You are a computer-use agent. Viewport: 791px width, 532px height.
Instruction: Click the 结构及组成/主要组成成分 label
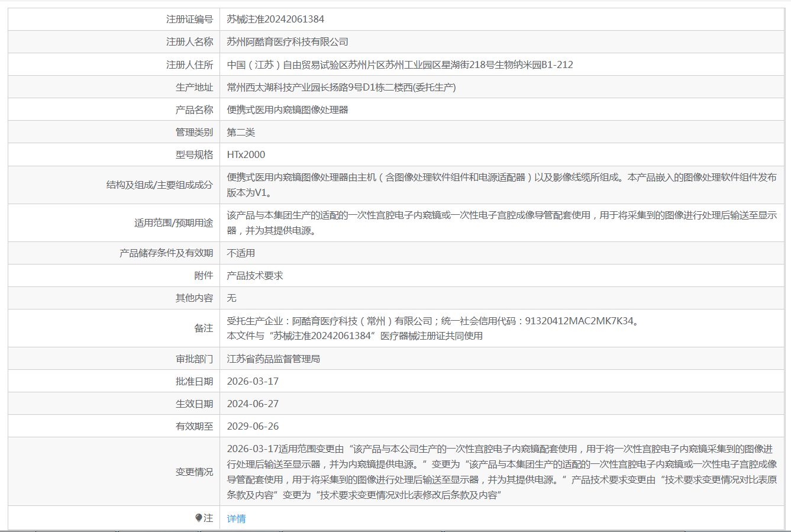[x=160, y=185]
